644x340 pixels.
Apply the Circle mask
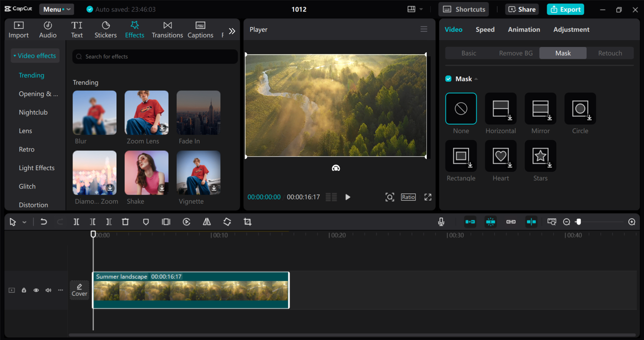[580, 109]
